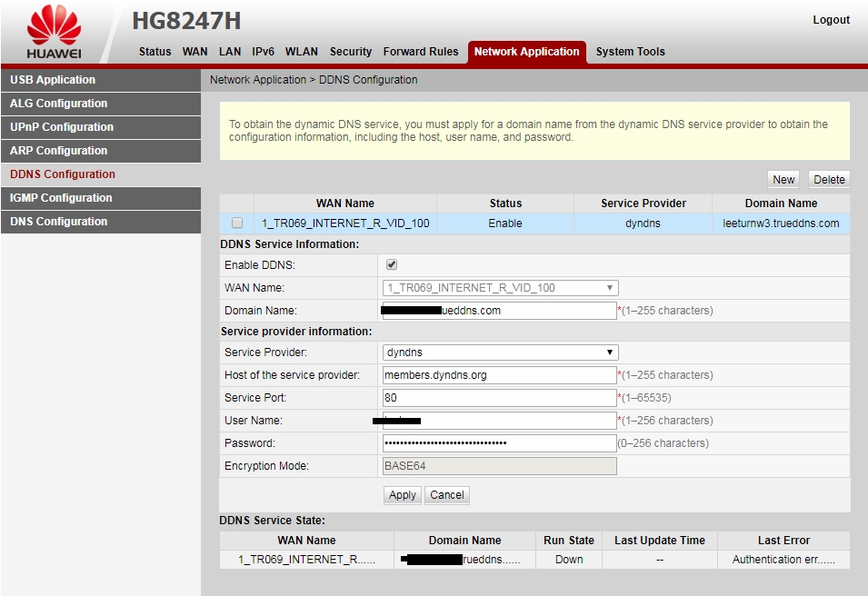Click the Run State column header
The width and height of the screenshot is (868, 596).
(x=569, y=540)
